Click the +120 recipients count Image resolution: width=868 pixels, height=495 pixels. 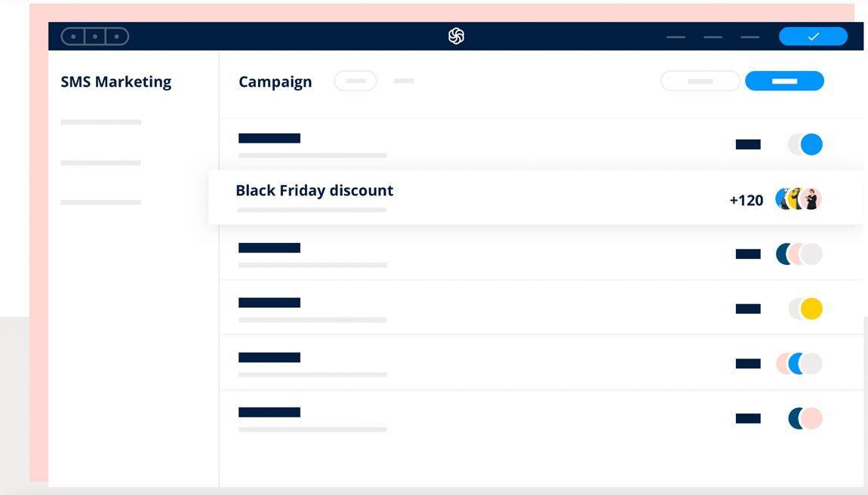tap(746, 200)
